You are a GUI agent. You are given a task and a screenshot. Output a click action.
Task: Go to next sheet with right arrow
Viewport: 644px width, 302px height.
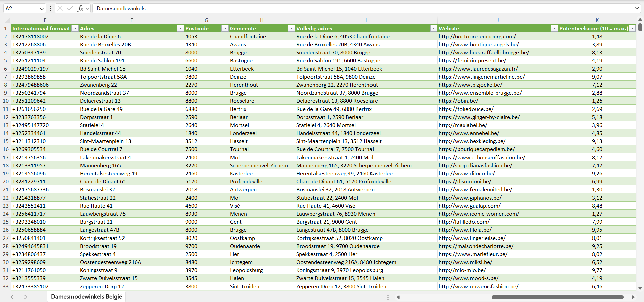point(26,297)
